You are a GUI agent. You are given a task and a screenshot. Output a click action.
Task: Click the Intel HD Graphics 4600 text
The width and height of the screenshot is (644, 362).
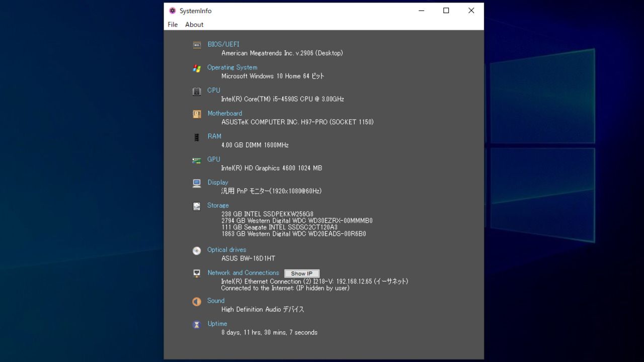click(x=272, y=168)
